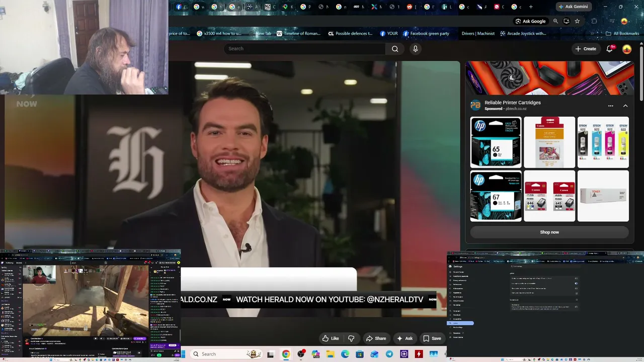Open the toner cartridge product

coord(603,196)
